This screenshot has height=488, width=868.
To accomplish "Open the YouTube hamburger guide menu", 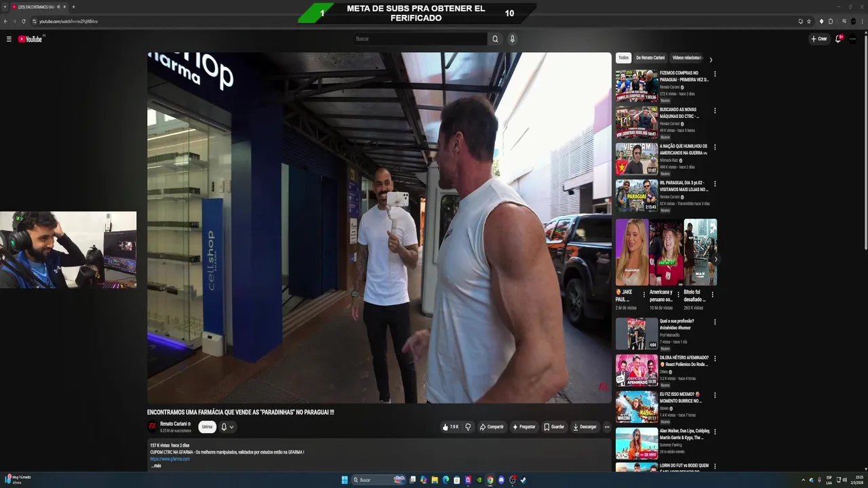I will (9, 39).
